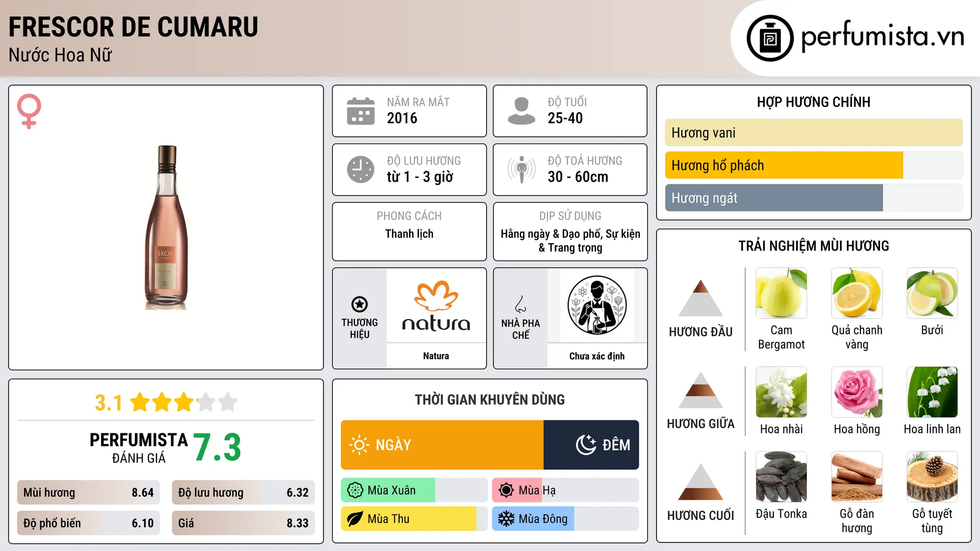This screenshot has width=980, height=551.
Task: Click the Thời gian khuyên dùng heading
Action: tap(490, 399)
